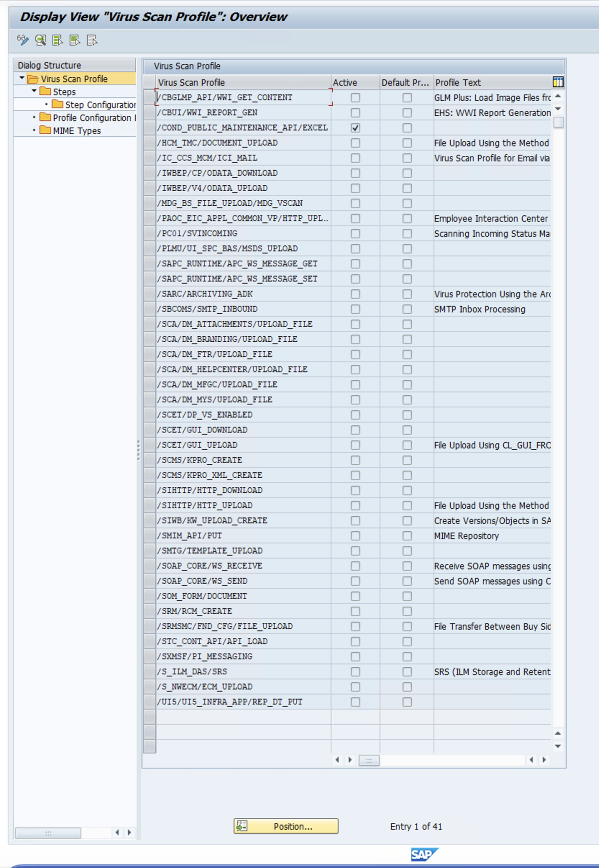Image resolution: width=599 pixels, height=868 pixels.
Task: Open the MIME Types folder
Action: [76, 131]
